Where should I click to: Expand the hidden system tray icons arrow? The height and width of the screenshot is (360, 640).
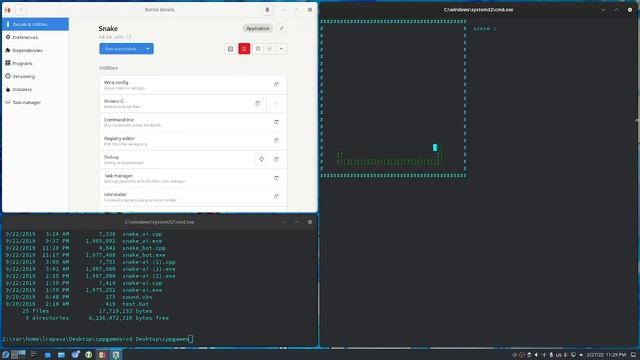(x=581, y=355)
